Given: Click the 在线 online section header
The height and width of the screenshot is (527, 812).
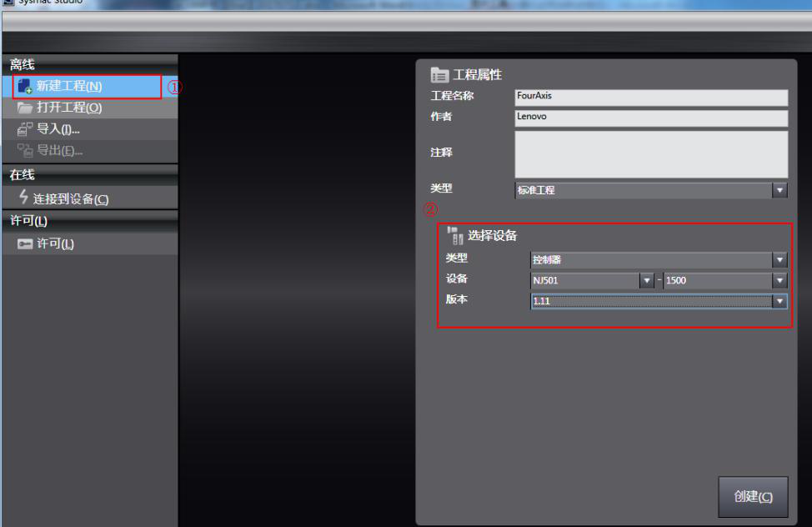Looking at the screenshot, I should [90, 174].
